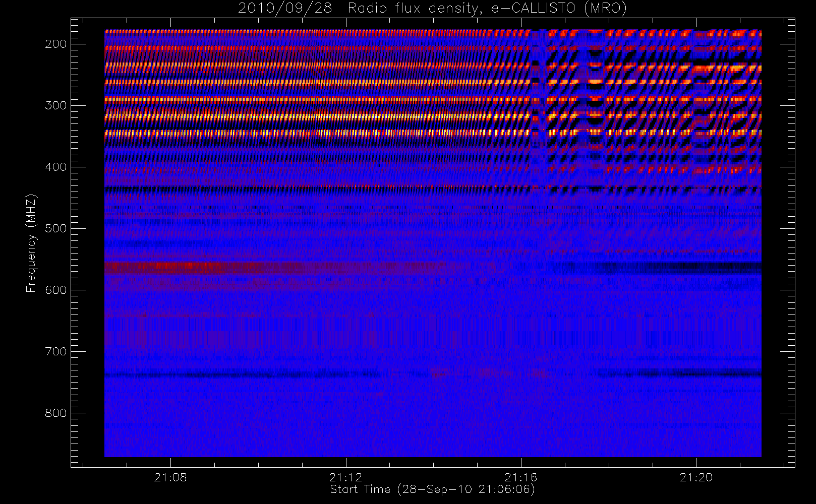The image size is (816, 504).
Task: Click the 700 frequency tick label
Action: click(x=56, y=351)
